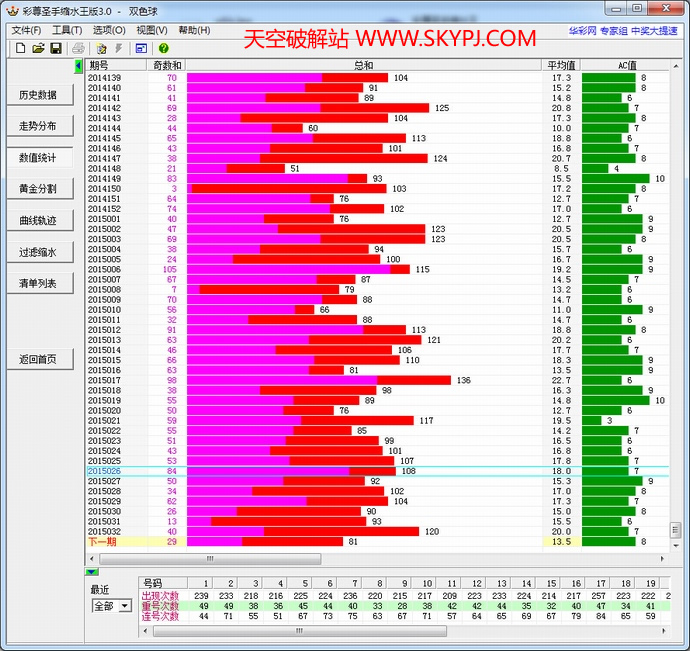Collapse sidebar with green left arrow
Screen dimensions: 690x651
[x=79, y=66]
